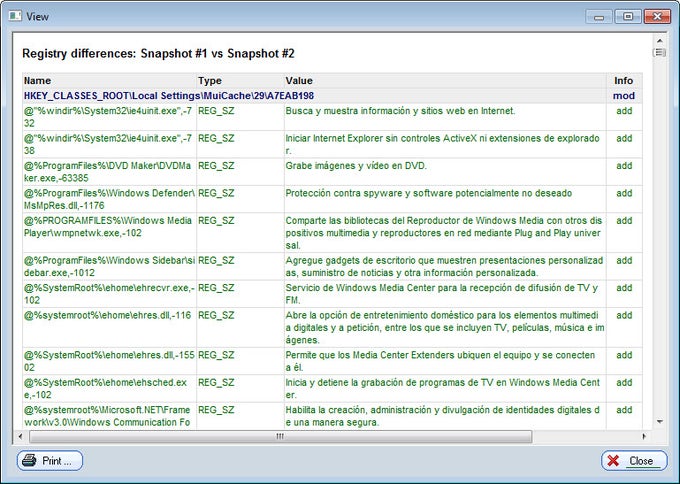Select the Windows Defender MsMpRes.dll entry

109,199
